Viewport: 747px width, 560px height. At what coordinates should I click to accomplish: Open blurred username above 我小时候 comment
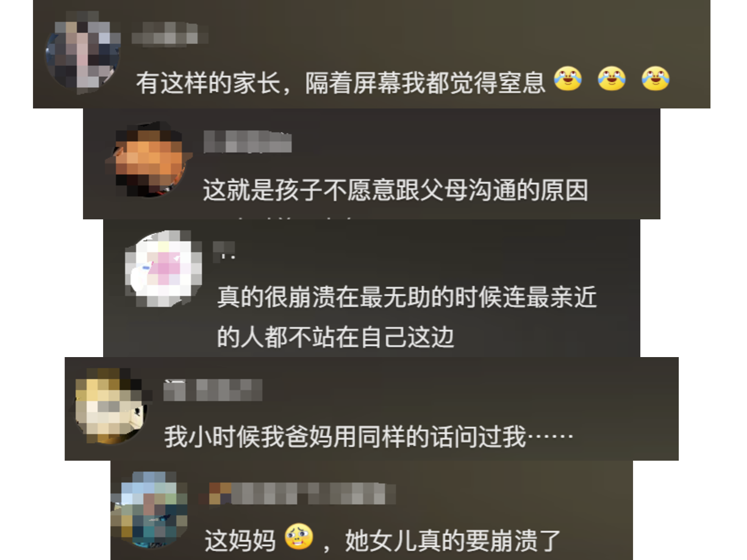[x=213, y=390]
